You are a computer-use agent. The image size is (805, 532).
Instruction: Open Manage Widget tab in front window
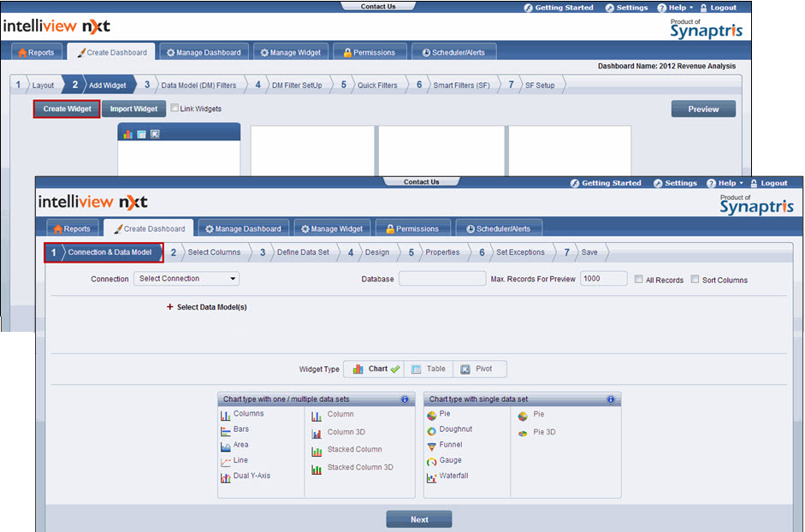tap(332, 228)
